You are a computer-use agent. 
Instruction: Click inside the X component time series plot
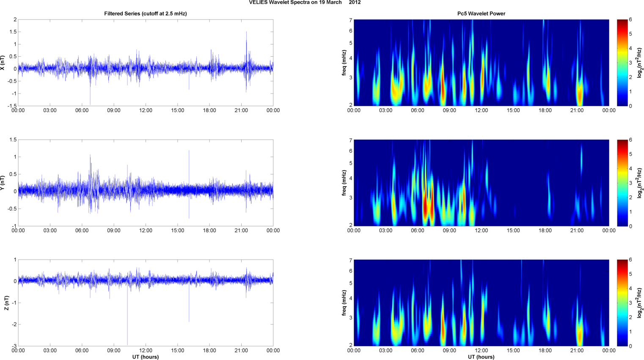coord(146,63)
